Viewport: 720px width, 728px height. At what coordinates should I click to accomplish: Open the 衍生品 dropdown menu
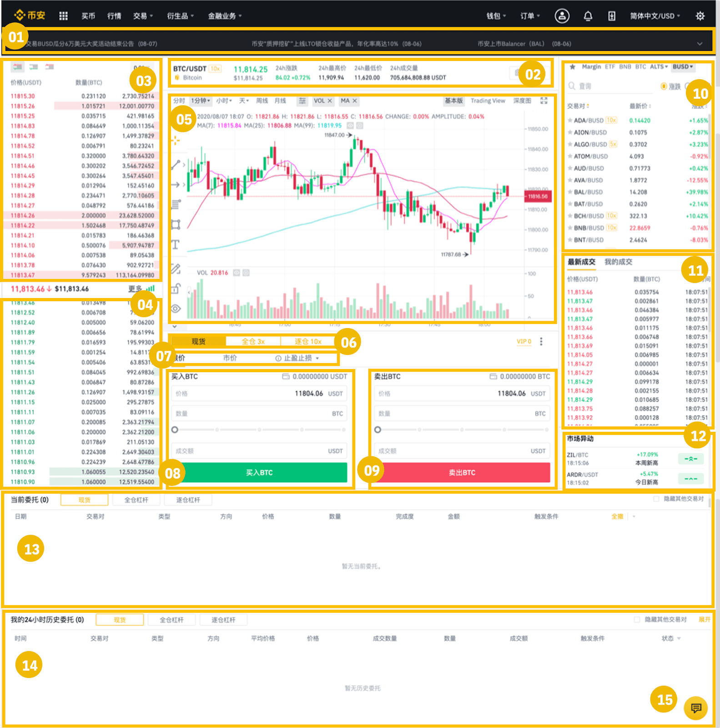click(x=181, y=16)
